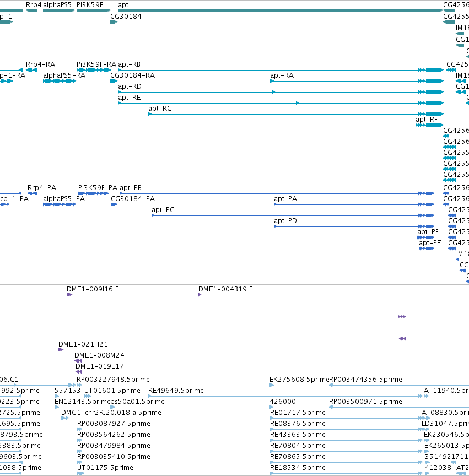Click the alphaPS5 gene arrow glyph
The height and width of the screenshot is (476, 469).
click(59, 10)
